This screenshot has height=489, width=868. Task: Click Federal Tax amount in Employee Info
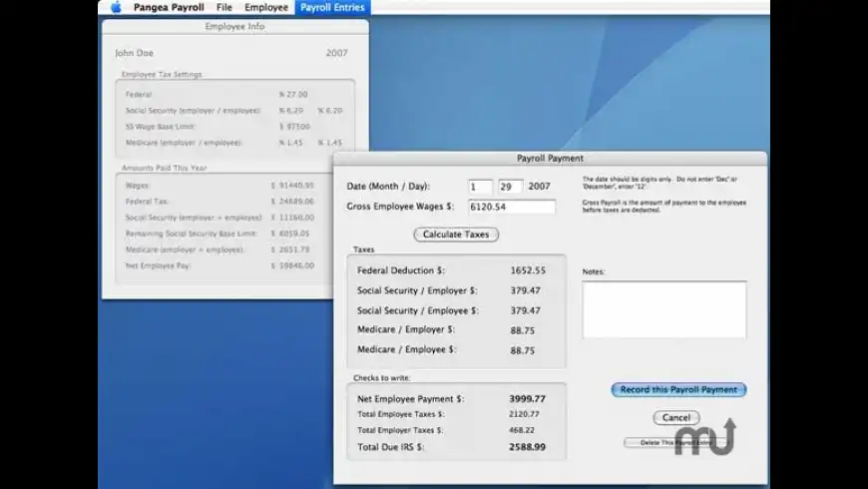[x=292, y=202]
